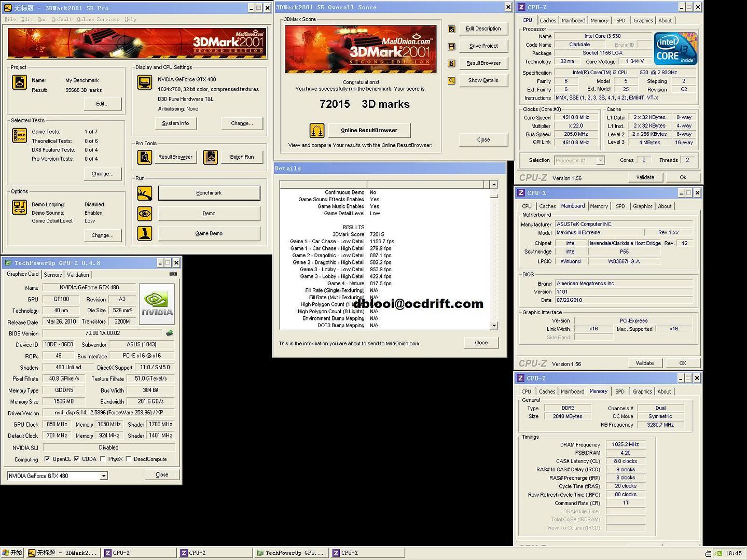The width and height of the screenshot is (747, 560).
Task: Enable the DirectCompute checkbox
Action: 128,459
